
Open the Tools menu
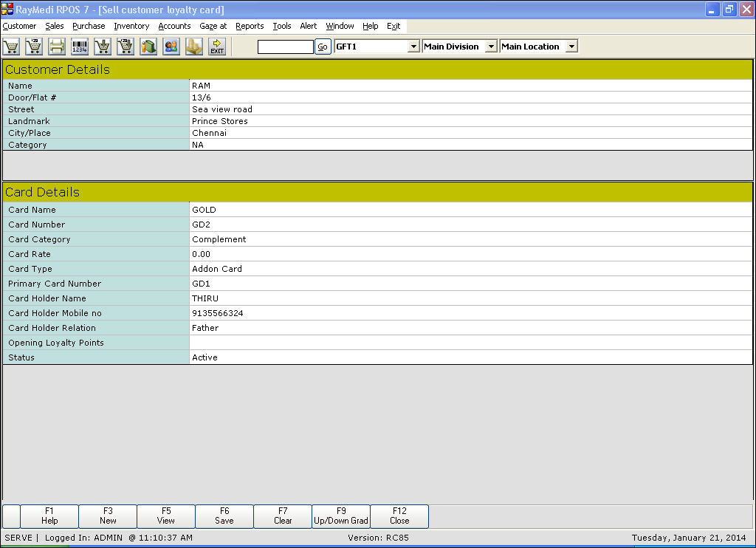click(x=282, y=26)
